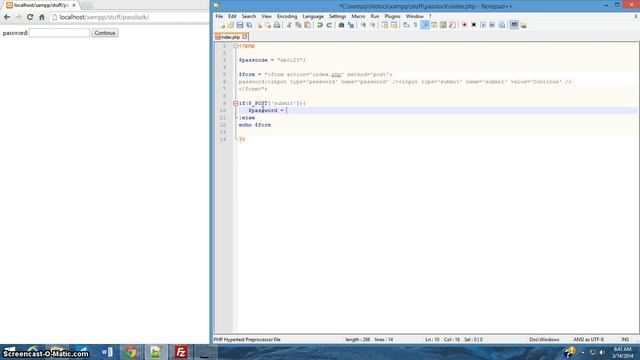Toggle synchronized horizontal scrolling

click(394, 25)
